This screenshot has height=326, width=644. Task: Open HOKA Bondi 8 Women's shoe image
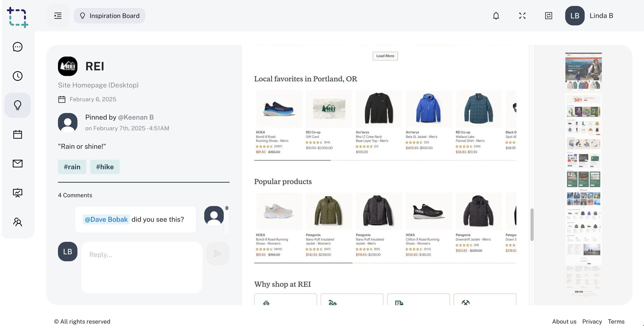pos(279,211)
